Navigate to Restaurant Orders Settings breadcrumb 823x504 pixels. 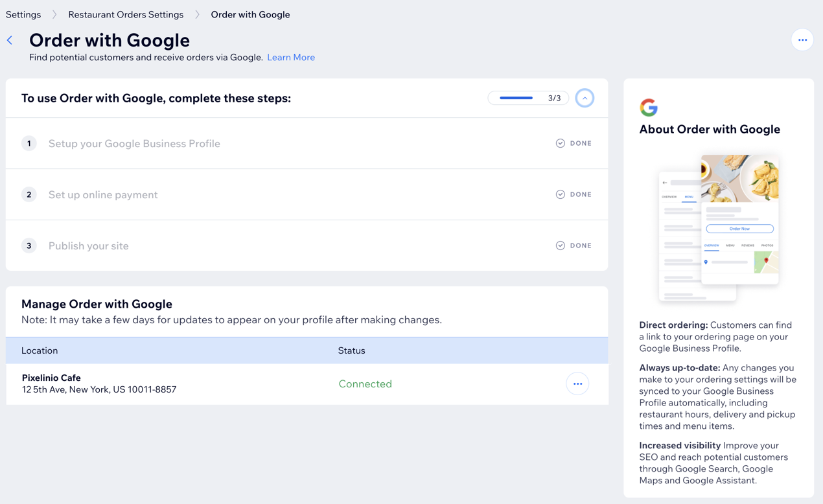(x=126, y=14)
